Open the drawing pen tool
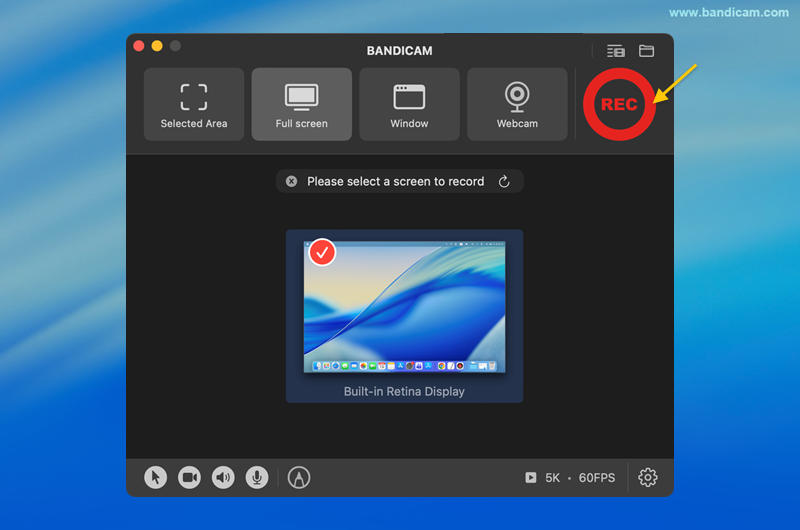The height and width of the screenshot is (530, 800). click(x=298, y=478)
